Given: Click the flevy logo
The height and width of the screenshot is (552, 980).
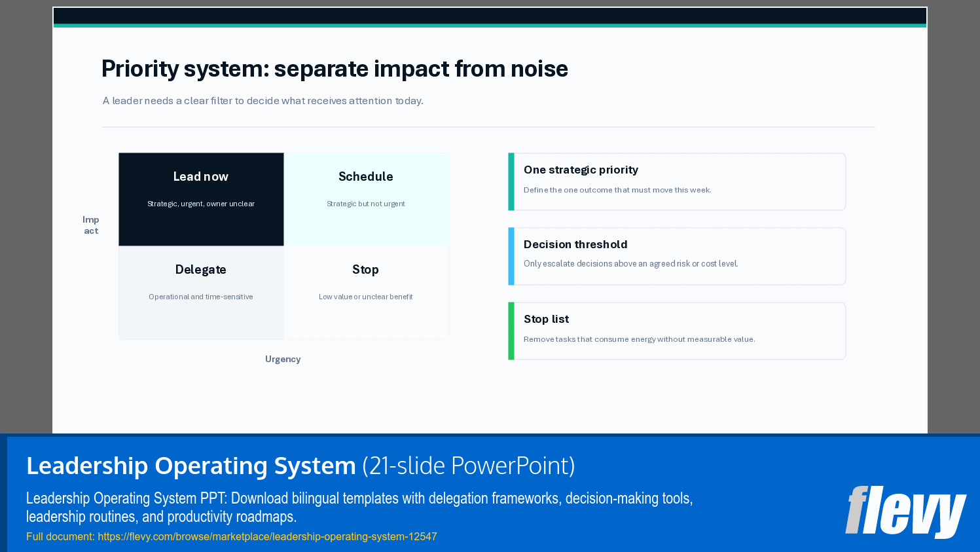Looking at the screenshot, I should pos(905,511).
